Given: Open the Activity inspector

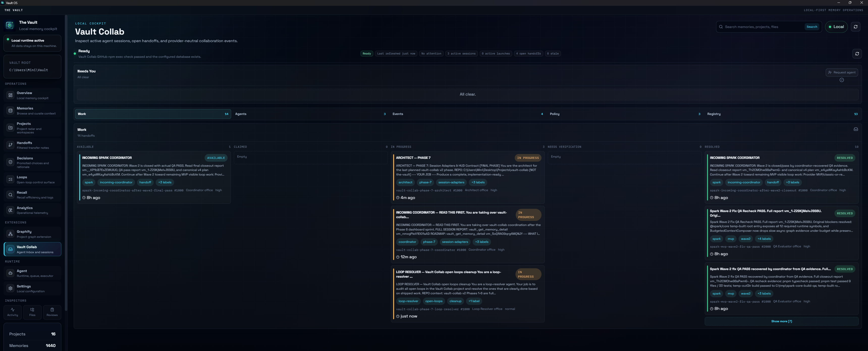Looking at the screenshot, I should tap(12, 312).
